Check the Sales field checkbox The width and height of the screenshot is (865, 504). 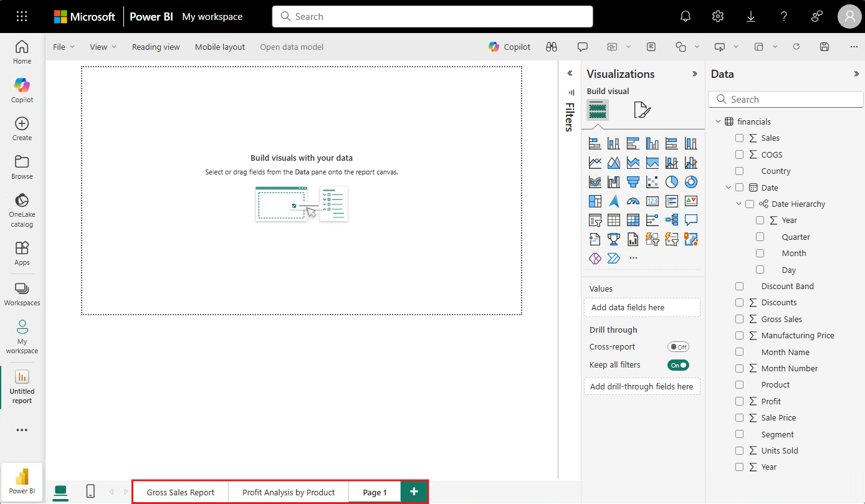point(739,138)
